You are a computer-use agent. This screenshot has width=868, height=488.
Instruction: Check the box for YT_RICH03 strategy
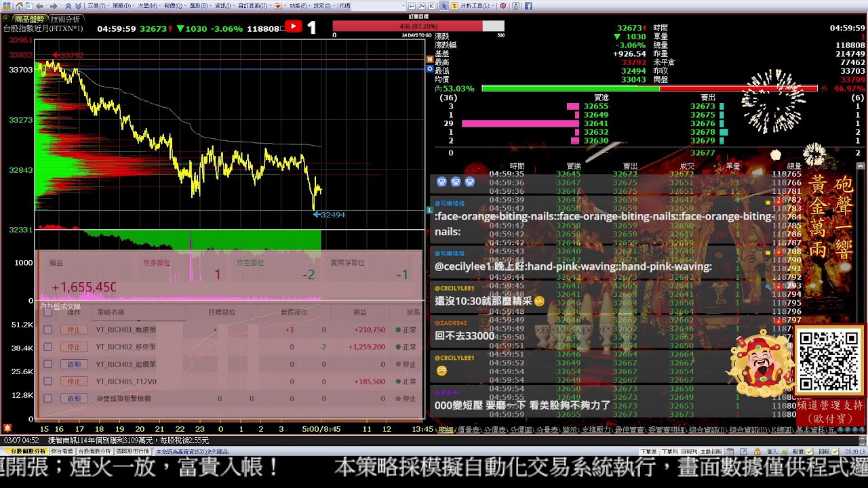(47, 364)
